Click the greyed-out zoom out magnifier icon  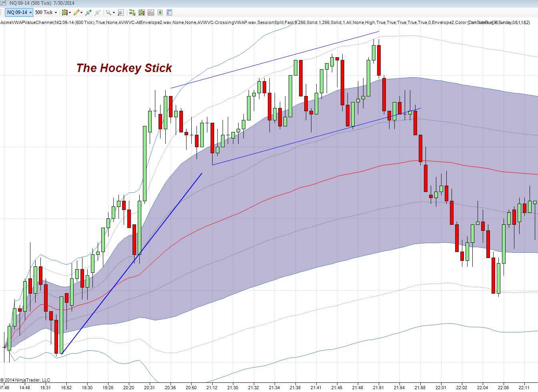(97, 12)
